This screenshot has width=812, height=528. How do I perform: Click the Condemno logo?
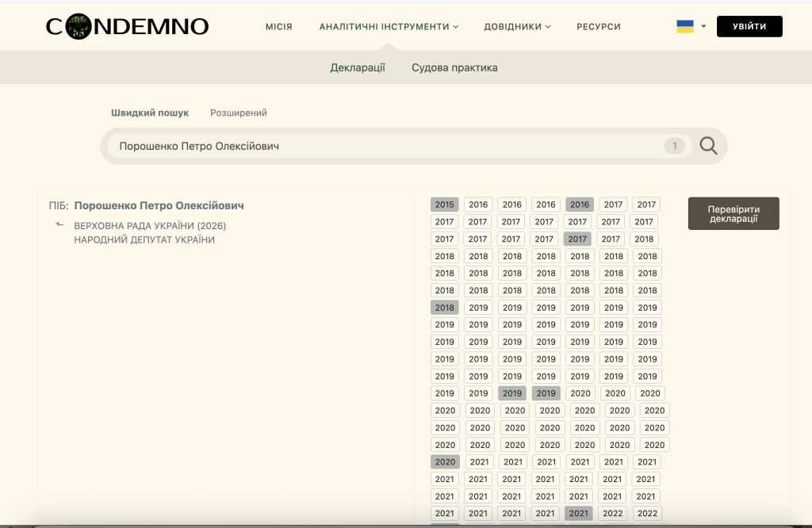[127, 26]
